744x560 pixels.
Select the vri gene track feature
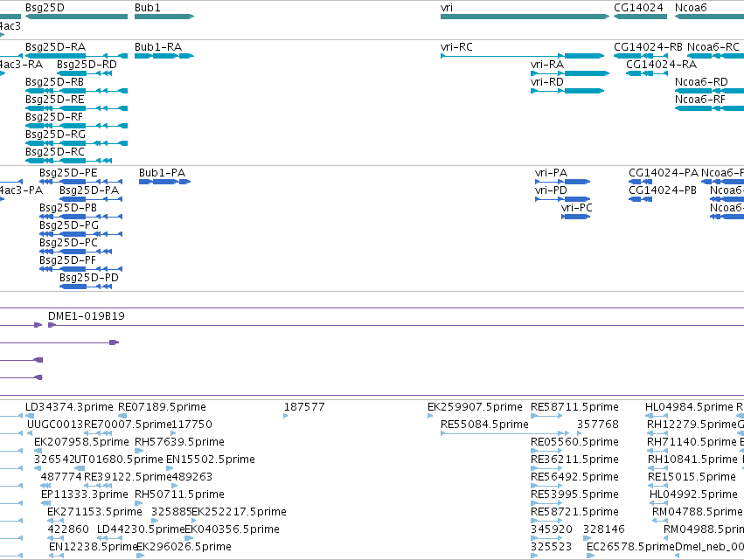525,17
